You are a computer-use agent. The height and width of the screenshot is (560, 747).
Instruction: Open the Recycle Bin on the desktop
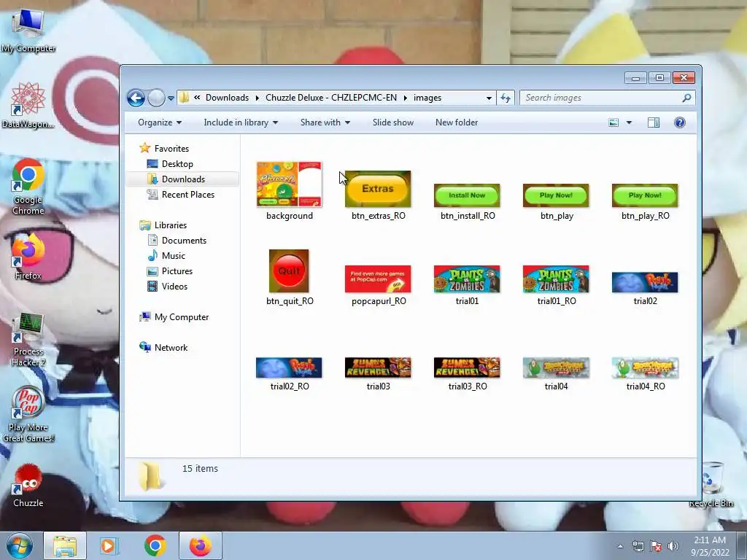point(711,484)
